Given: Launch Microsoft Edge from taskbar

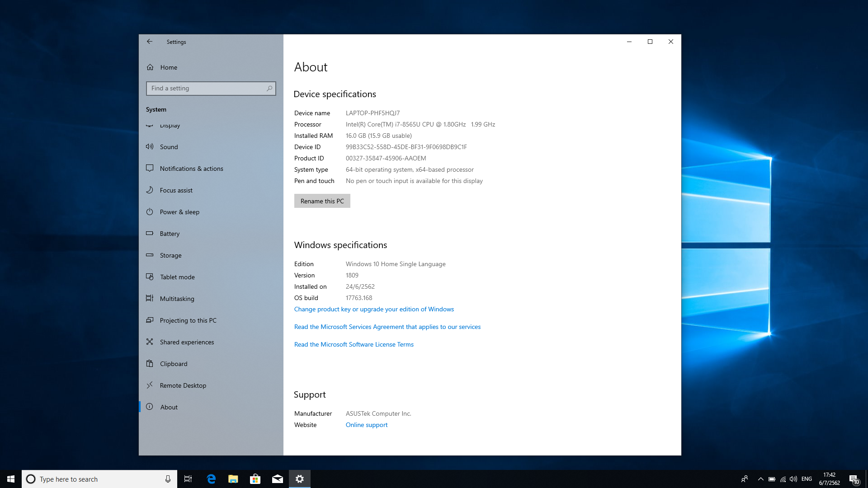Looking at the screenshot, I should click(x=211, y=479).
